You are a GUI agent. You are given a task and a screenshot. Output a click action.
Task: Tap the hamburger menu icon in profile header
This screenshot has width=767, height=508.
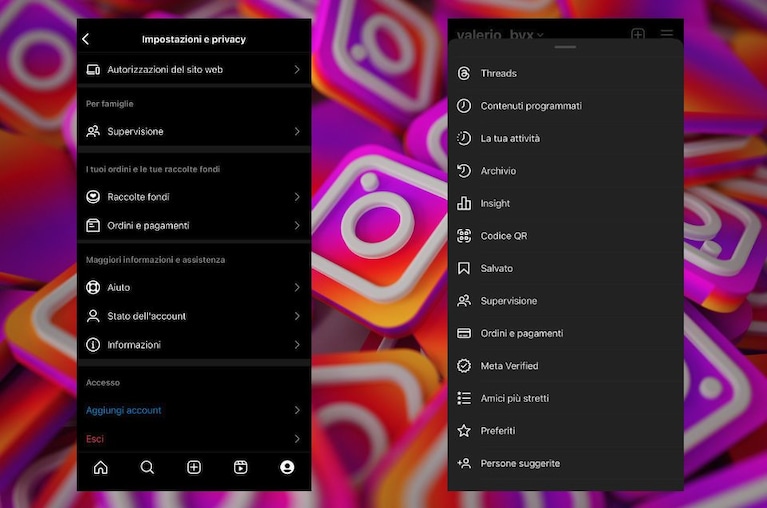pyautogui.click(x=667, y=34)
